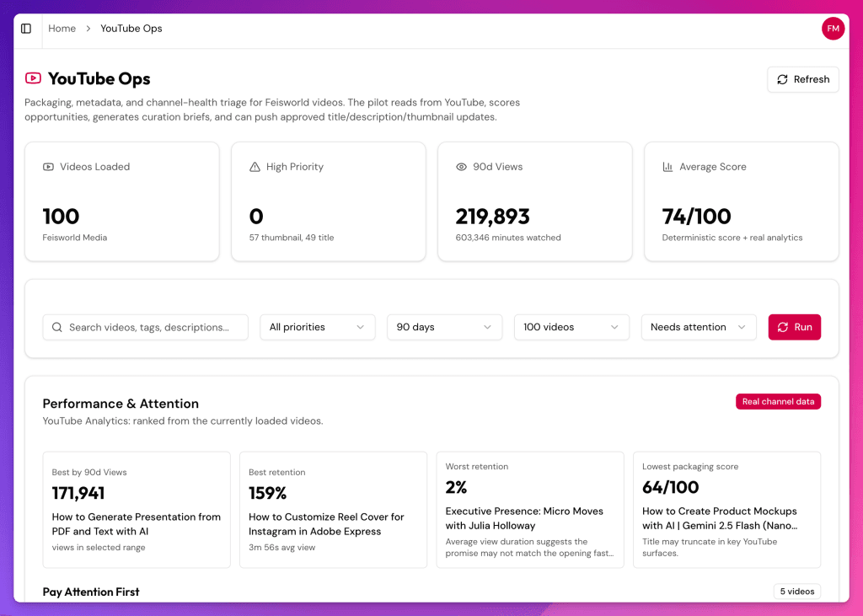Open the FM user avatar
863x616 pixels.
(833, 29)
